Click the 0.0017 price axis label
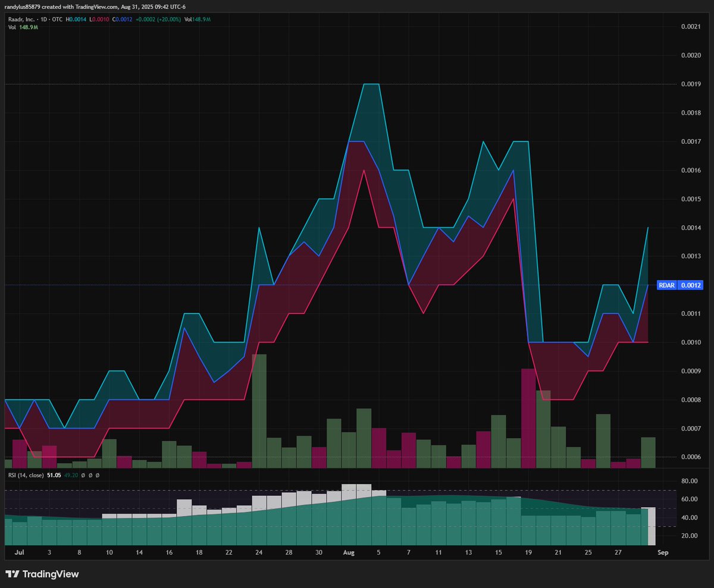Image resolution: width=714 pixels, height=588 pixels. tap(690, 142)
